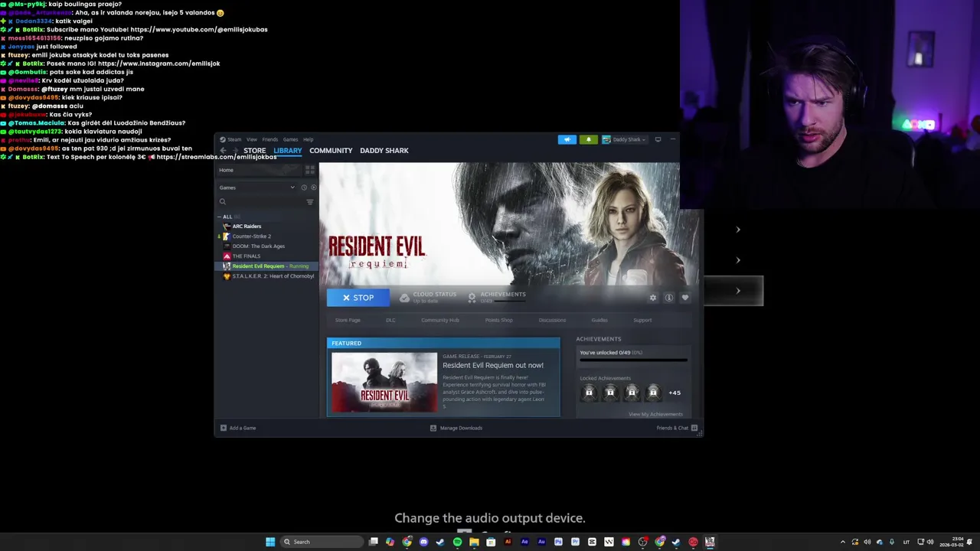
Task: Open the cloud status indicator
Action: tap(428, 297)
